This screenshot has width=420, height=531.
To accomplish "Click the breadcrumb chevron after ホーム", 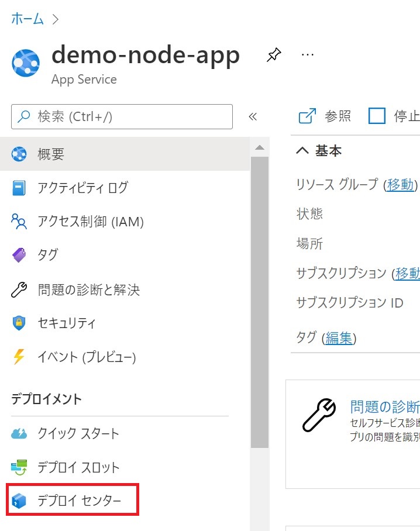I will pyautogui.click(x=56, y=19).
